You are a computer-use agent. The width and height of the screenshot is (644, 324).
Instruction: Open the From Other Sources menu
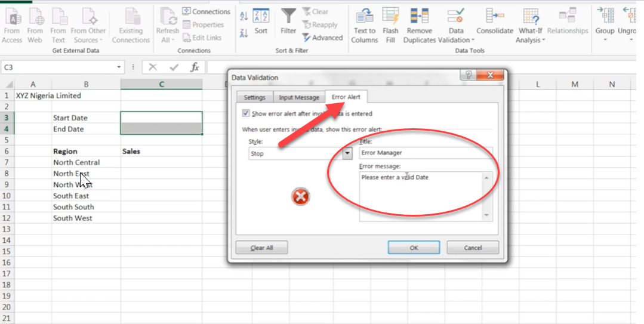[88, 26]
